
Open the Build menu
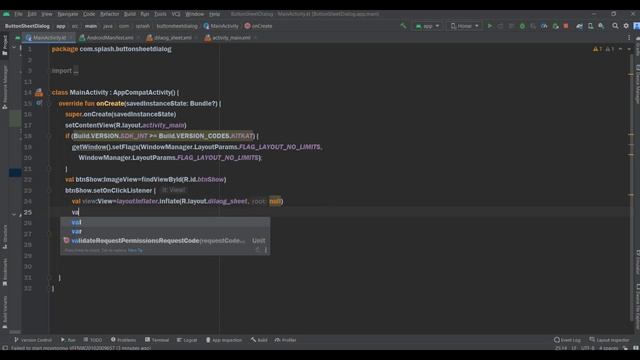pyautogui.click(x=130, y=14)
